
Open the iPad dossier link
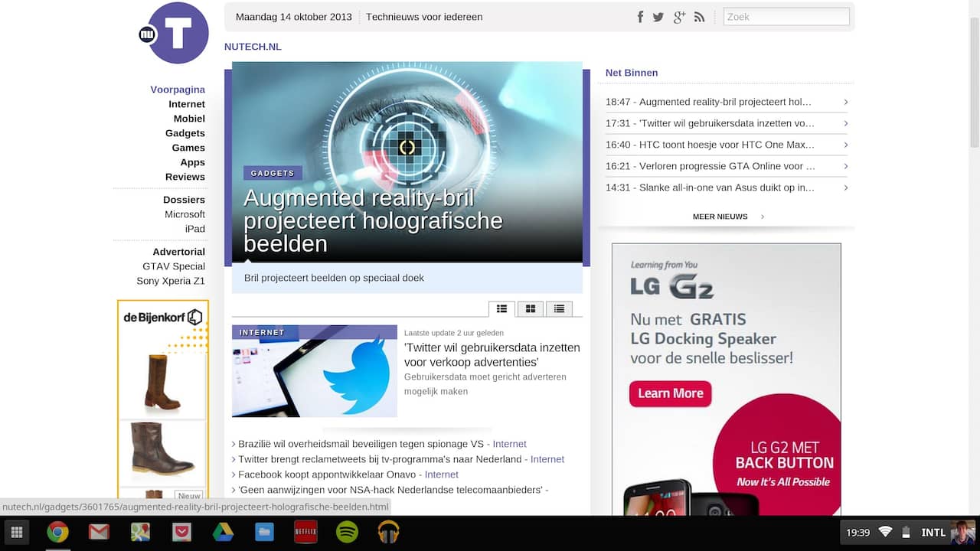195,229
